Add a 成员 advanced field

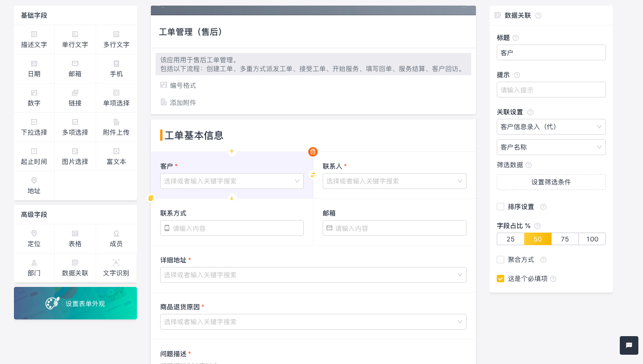(117, 239)
